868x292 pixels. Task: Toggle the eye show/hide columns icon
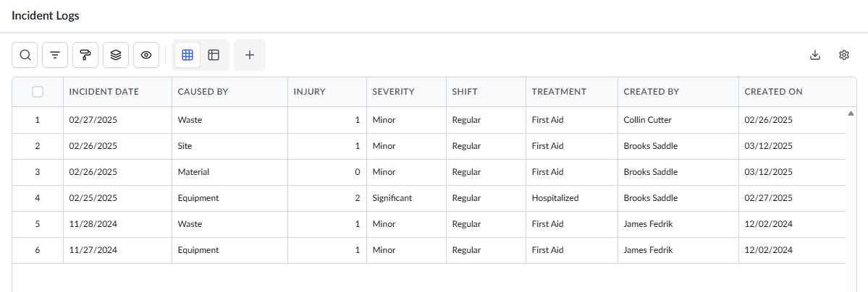click(146, 55)
